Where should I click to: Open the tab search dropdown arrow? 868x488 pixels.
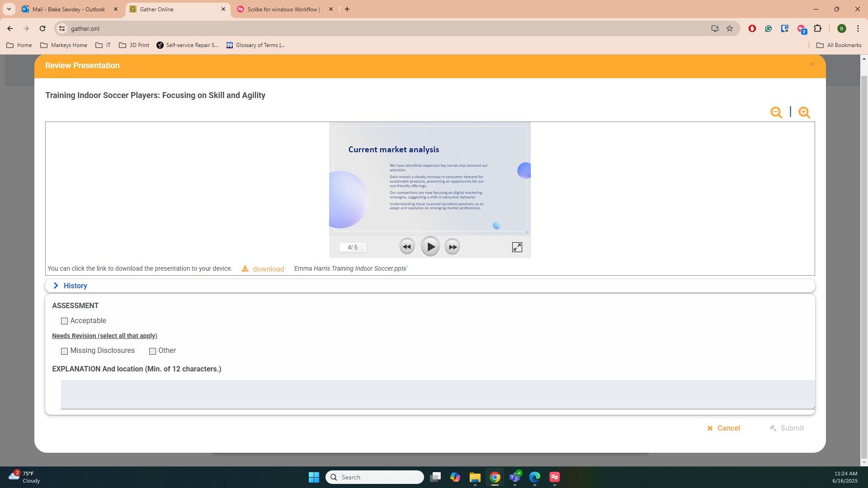click(9, 9)
